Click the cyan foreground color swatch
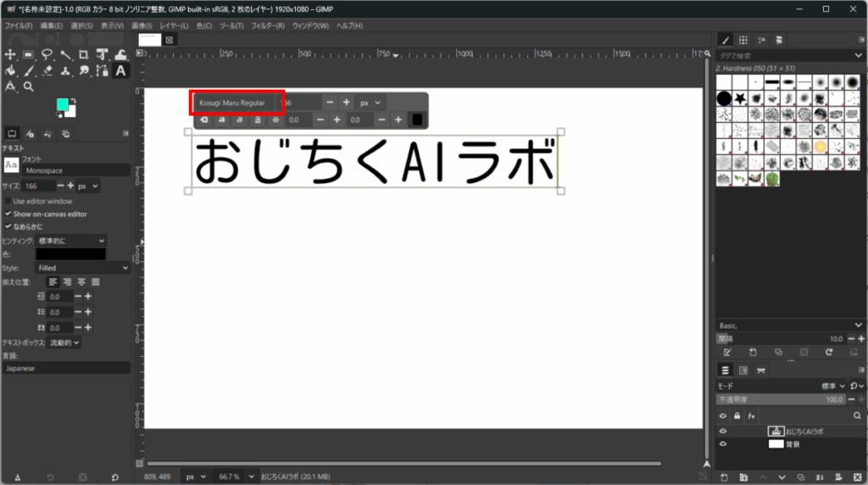Screen dimensions: 868x485 (63, 104)
